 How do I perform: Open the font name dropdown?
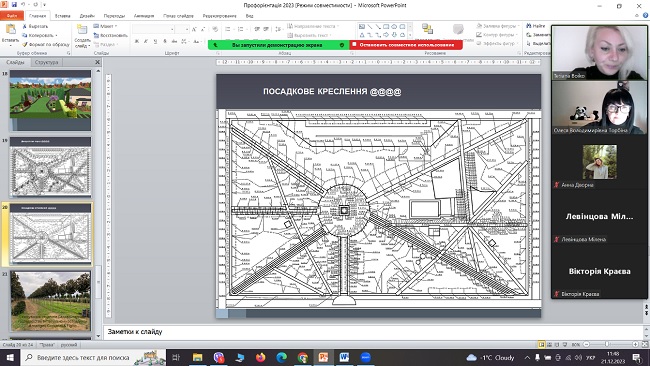pyautogui.click(x=172, y=29)
